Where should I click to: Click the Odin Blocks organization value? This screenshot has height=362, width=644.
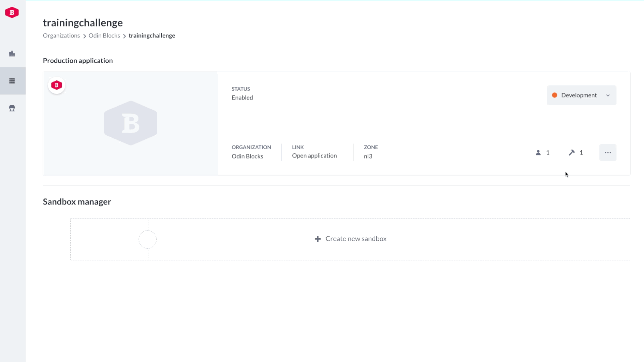click(247, 156)
